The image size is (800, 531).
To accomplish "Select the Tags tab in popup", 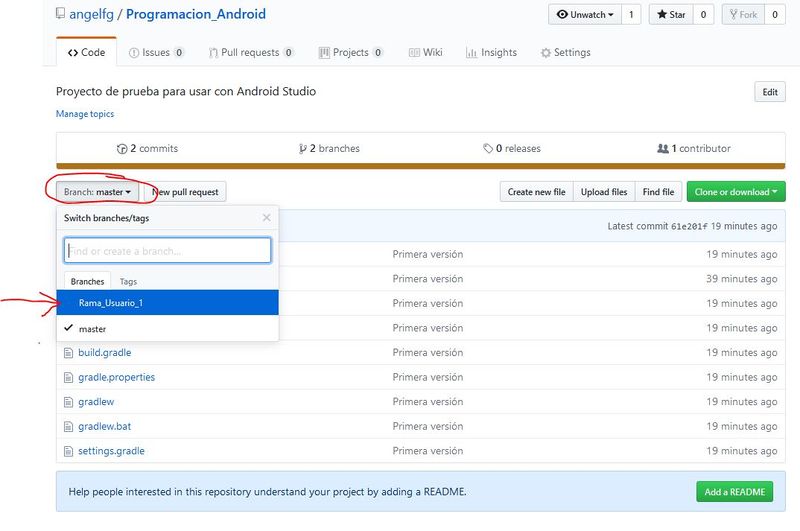I will click(128, 281).
